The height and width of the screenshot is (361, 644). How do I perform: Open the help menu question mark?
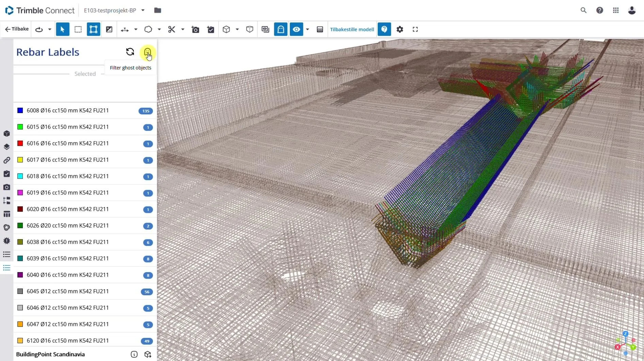tap(599, 10)
